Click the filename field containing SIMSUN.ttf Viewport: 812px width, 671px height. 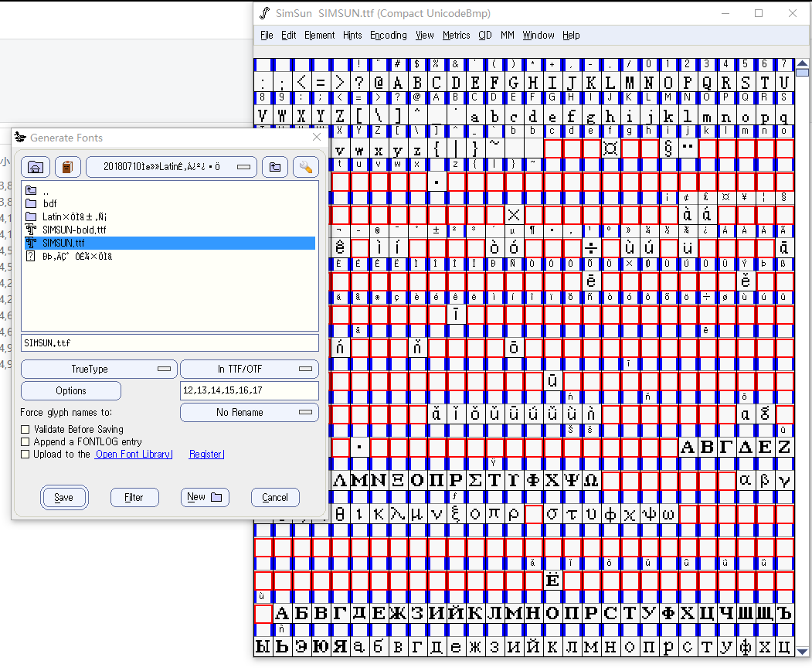point(170,343)
